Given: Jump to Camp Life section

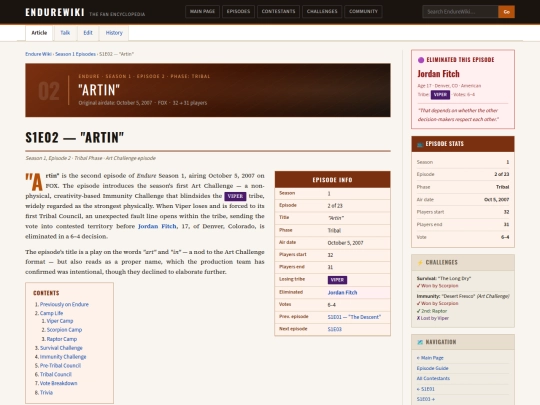Looking at the screenshot, I should pos(51,313).
